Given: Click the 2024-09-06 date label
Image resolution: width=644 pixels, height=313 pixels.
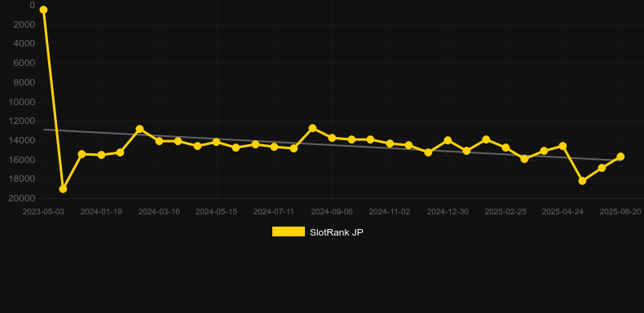Looking at the screenshot, I should click(x=332, y=212).
